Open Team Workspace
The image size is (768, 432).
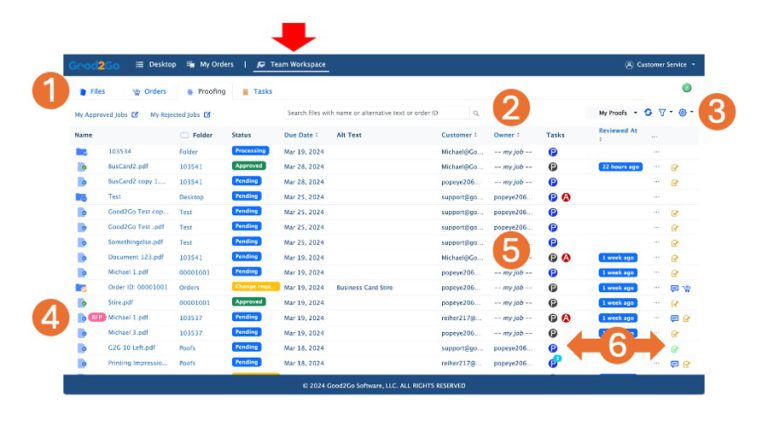point(291,65)
